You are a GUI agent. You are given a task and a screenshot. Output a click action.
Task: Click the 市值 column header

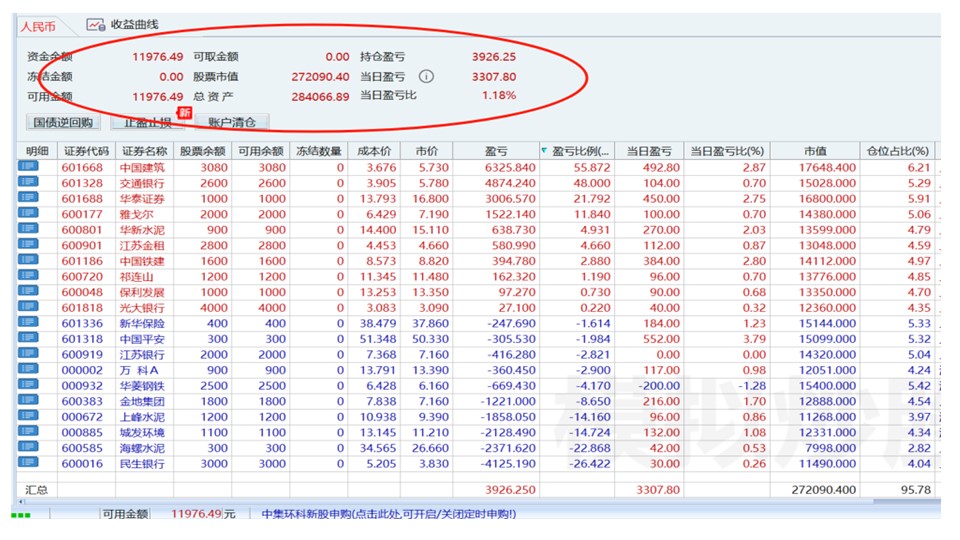pyautogui.click(x=816, y=151)
